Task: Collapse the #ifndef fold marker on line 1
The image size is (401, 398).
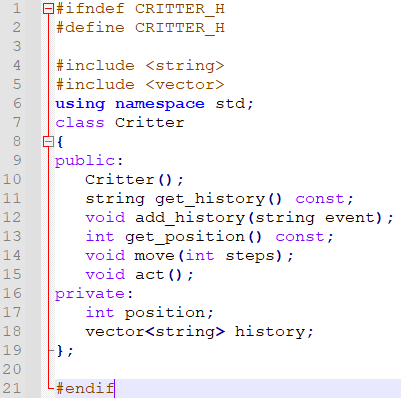Action: (48, 8)
